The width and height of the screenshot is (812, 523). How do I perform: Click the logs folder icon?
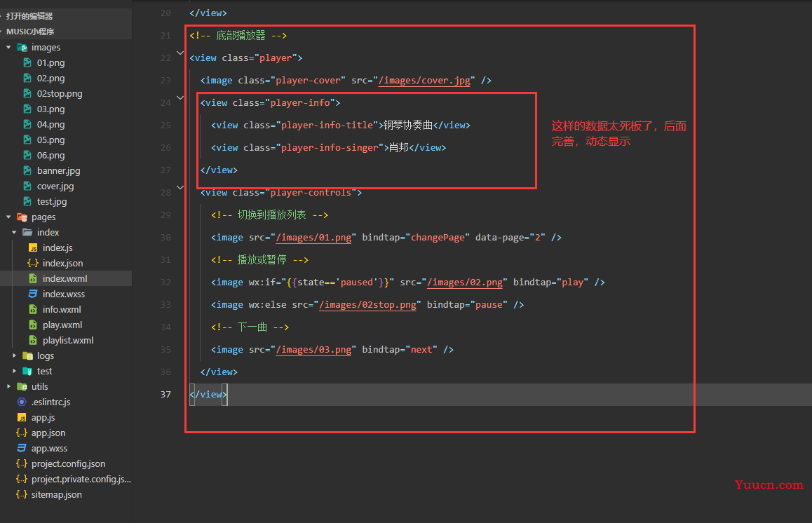27,355
